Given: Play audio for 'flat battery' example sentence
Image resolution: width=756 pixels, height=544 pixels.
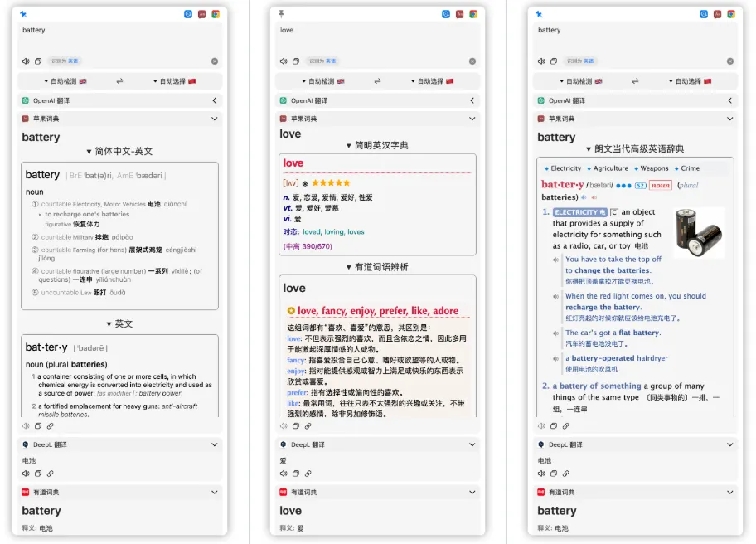Looking at the screenshot, I should pos(555,333).
